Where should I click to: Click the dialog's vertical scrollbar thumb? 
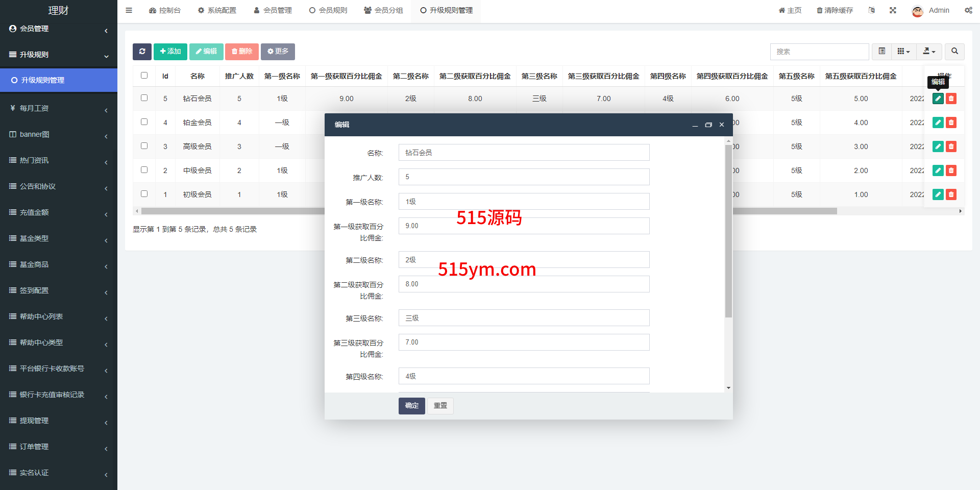[728, 230]
